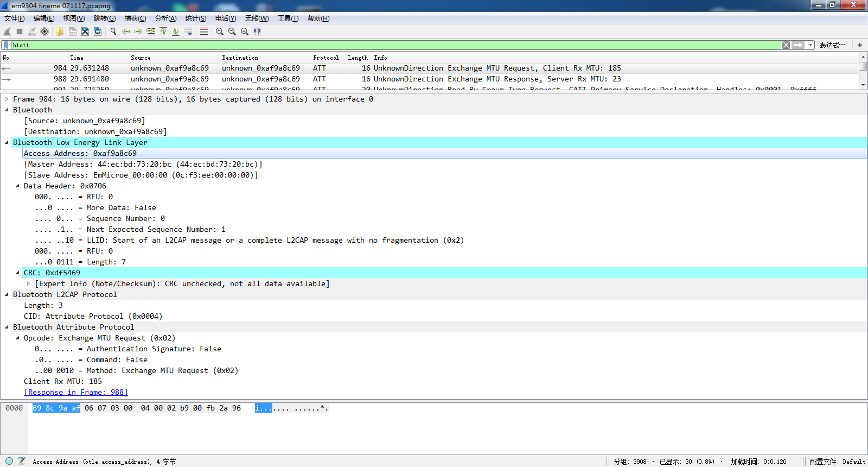Collapse the Bluetooth Low Energy Link Layer tree
868x467 pixels.
click(7, 142)
